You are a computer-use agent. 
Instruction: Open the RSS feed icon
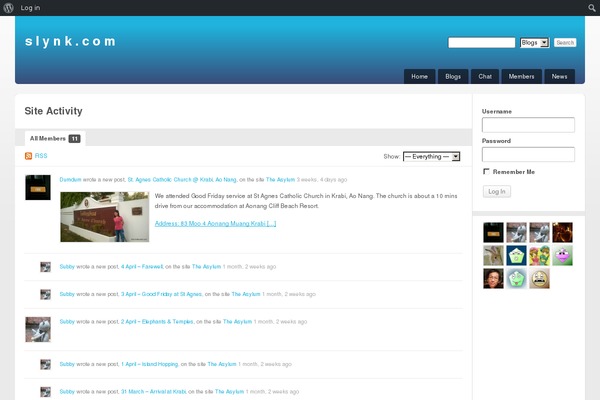coord(28,156)
